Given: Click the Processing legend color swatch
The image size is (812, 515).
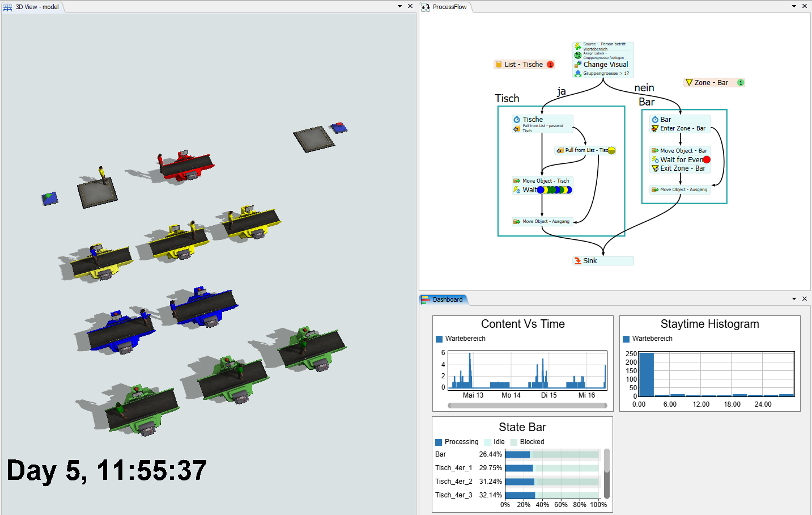Looking at the screenshot, I should point(439,442).
